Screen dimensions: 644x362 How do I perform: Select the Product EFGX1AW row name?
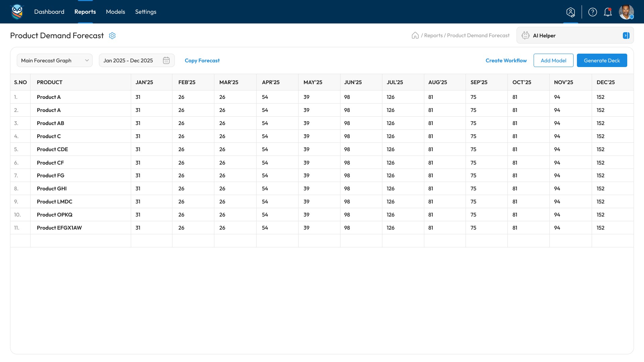click(59, 228)
